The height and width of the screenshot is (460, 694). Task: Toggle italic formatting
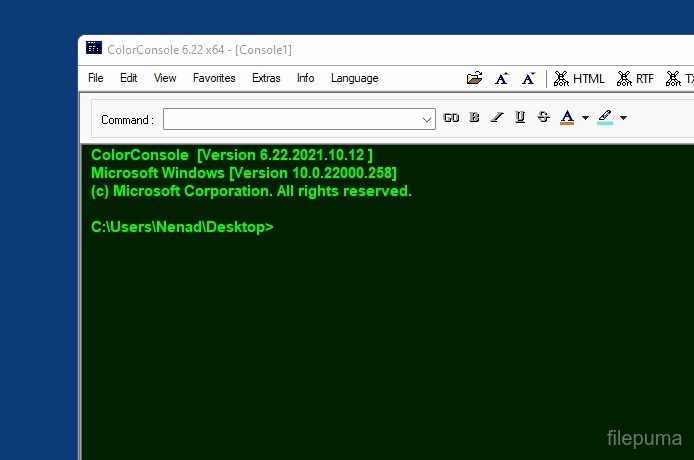[x=497, y=118]
